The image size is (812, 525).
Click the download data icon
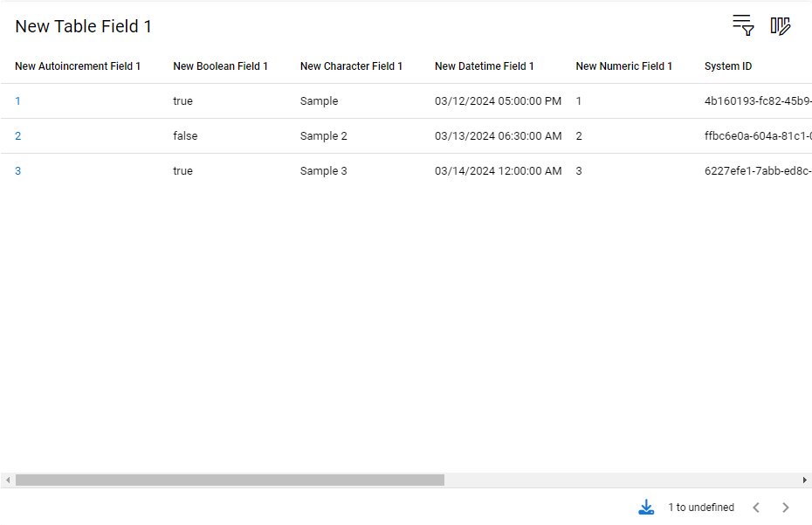[646, 508]
